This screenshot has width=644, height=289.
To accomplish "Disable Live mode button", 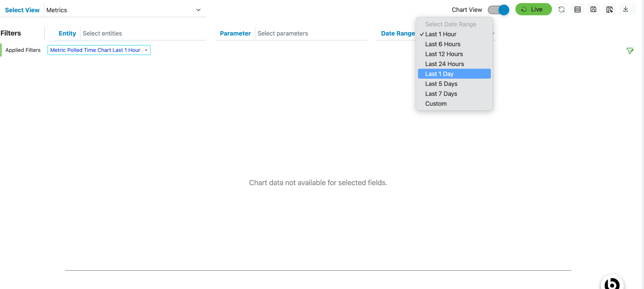I will pos(533,9).
